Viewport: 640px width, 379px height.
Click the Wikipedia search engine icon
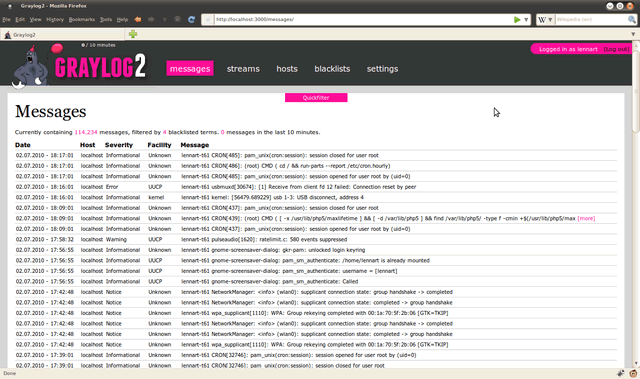click(x=542, y=20)
